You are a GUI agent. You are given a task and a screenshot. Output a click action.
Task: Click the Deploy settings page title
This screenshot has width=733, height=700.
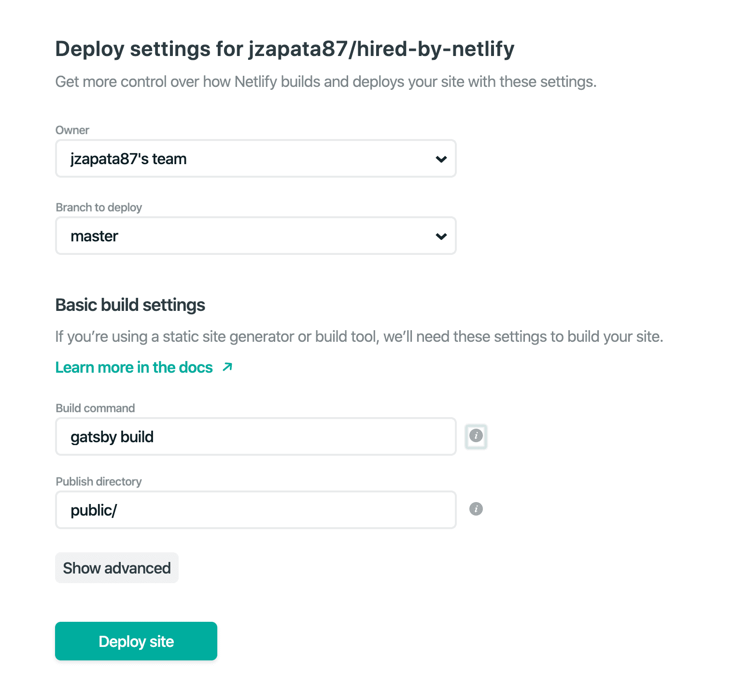[285, 49]
